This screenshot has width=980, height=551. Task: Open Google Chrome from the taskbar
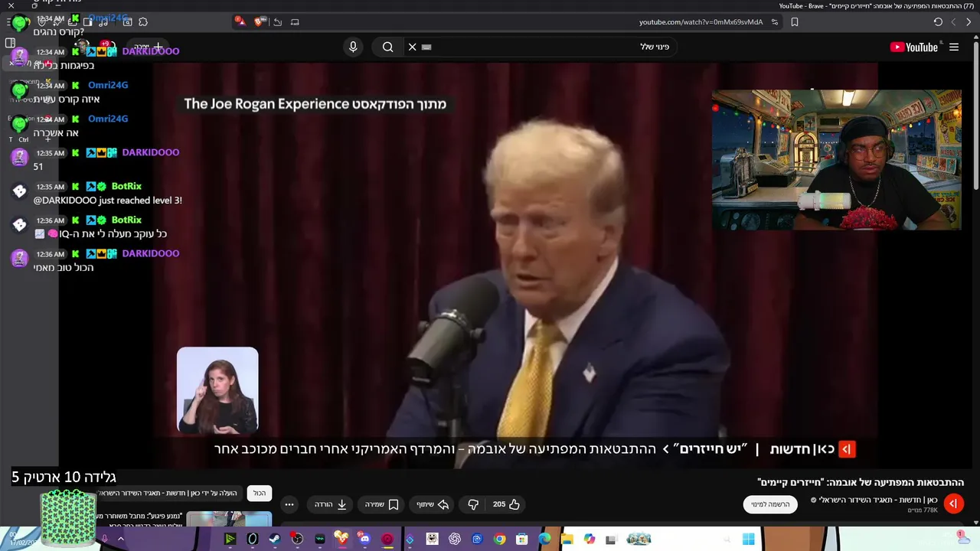click(499, 540)
